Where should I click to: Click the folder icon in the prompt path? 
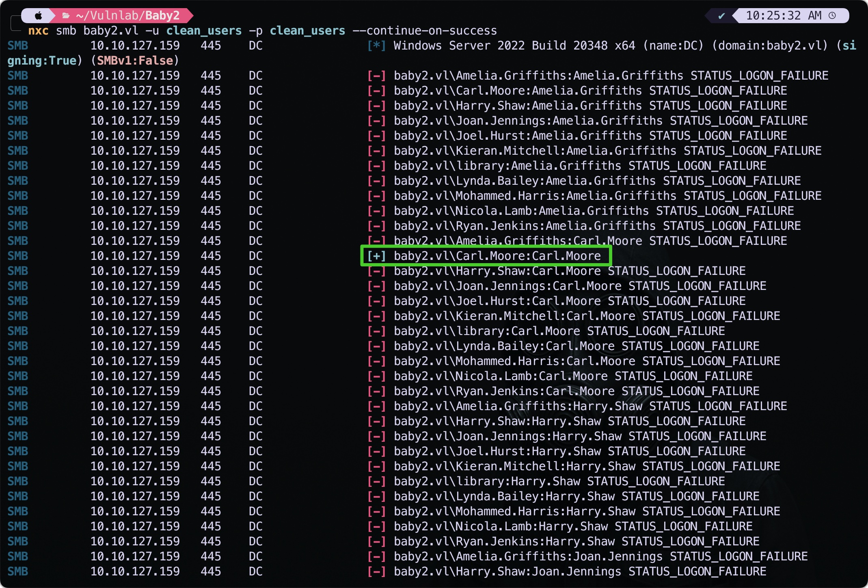[66, 16]
